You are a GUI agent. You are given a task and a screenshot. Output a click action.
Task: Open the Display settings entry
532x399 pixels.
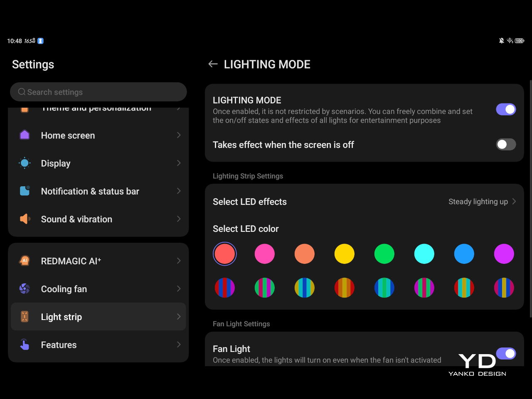click(x=56, y=163)
